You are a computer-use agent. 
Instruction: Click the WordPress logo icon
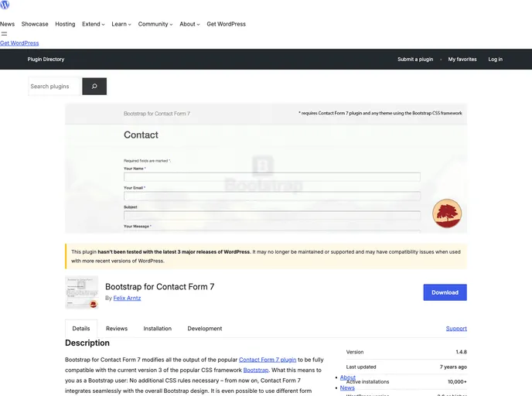5,5
